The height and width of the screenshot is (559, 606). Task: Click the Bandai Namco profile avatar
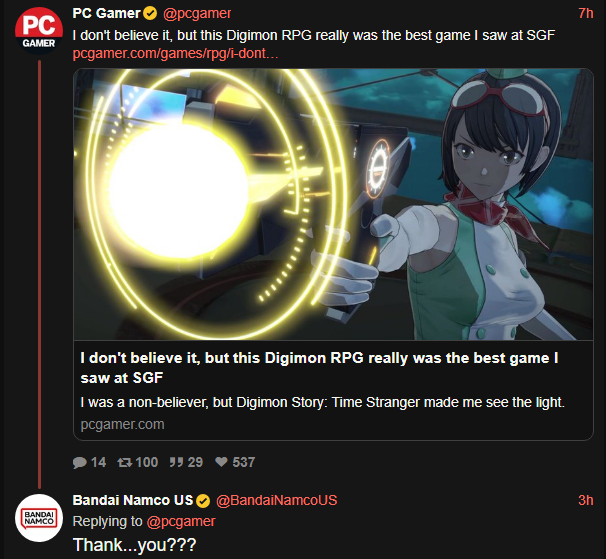[39, 518]
